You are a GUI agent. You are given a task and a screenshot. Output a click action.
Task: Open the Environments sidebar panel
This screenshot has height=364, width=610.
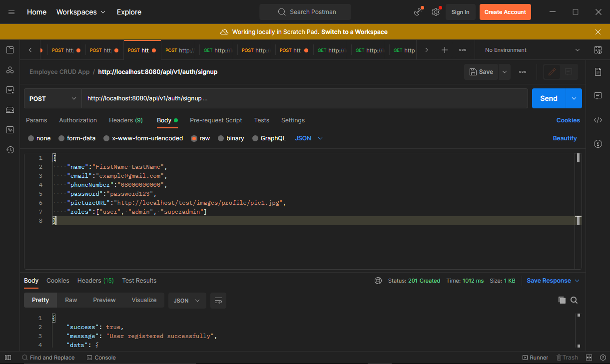(10, 90)
